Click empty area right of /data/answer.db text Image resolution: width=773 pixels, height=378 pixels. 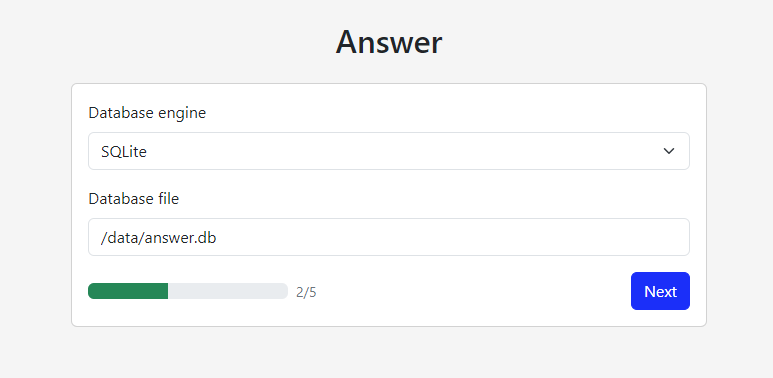pos(444,237)
